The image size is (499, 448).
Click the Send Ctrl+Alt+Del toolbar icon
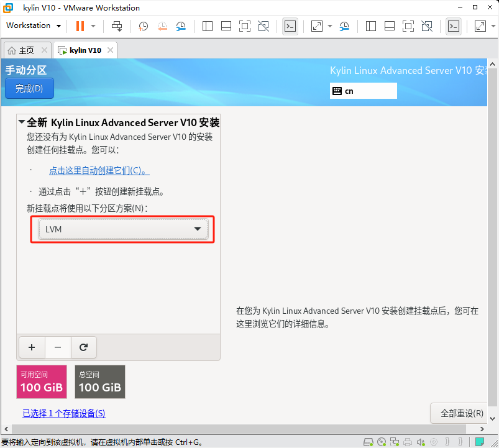(117, 26)
